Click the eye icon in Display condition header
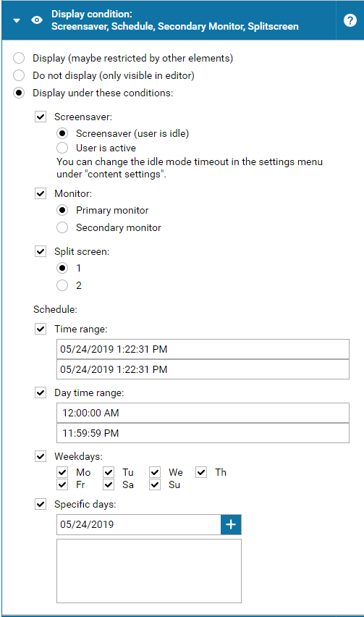Screen dimensions: 364x617 pyautogui.click(x=37, y=20)
